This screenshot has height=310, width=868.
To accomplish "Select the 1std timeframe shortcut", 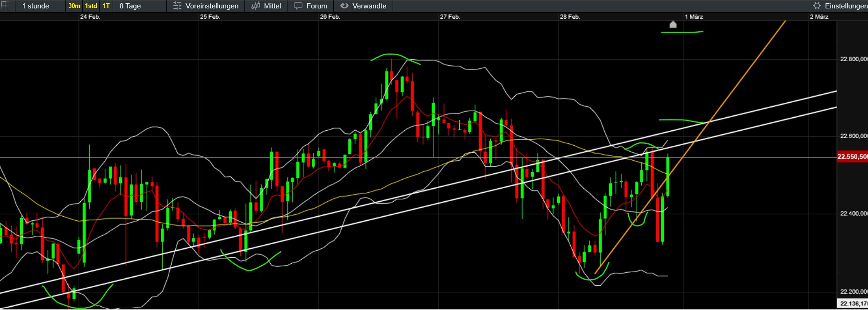I will tap(91, 6).
